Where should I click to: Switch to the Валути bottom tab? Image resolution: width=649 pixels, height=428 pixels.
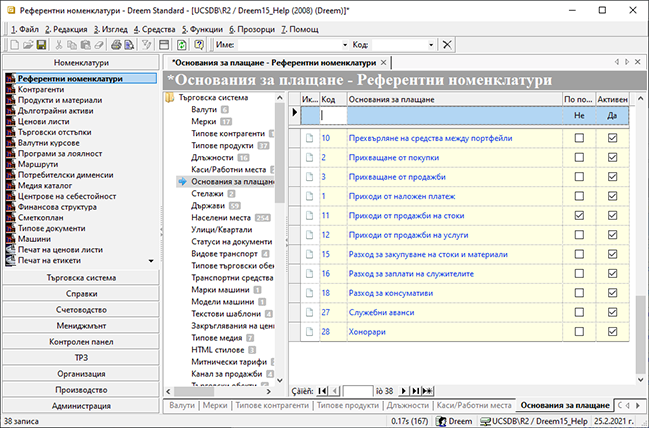tap(182, 405)
